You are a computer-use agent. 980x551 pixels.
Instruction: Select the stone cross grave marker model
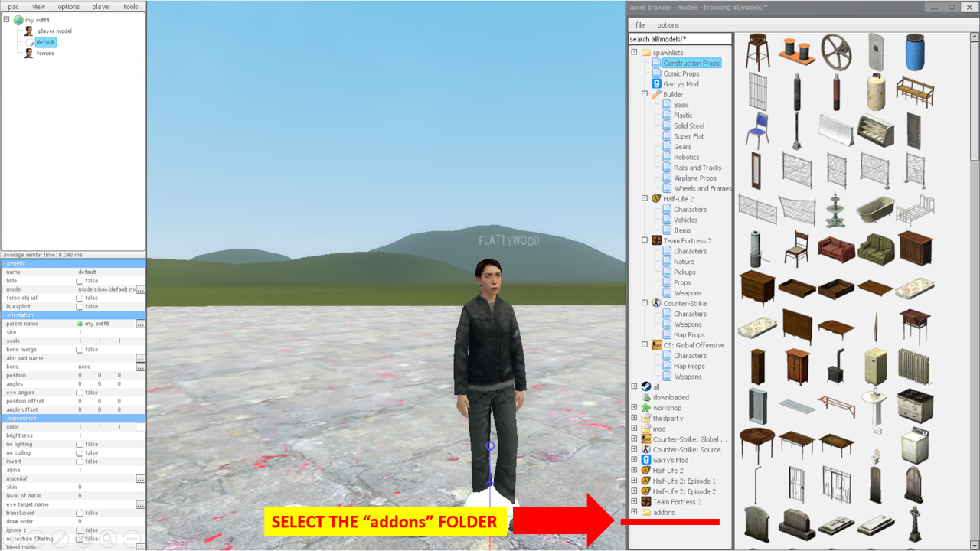915,524
